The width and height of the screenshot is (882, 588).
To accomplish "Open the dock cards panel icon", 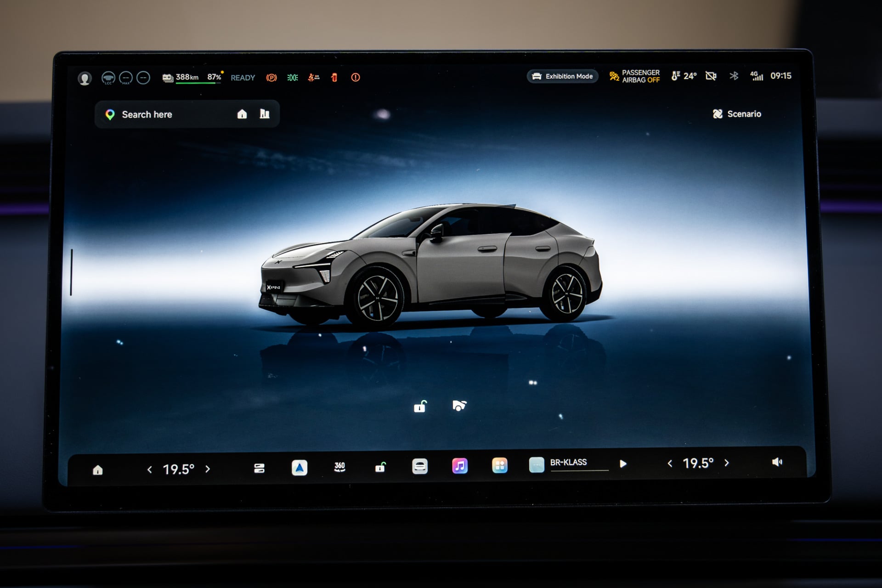I will [x=259, y=468].
